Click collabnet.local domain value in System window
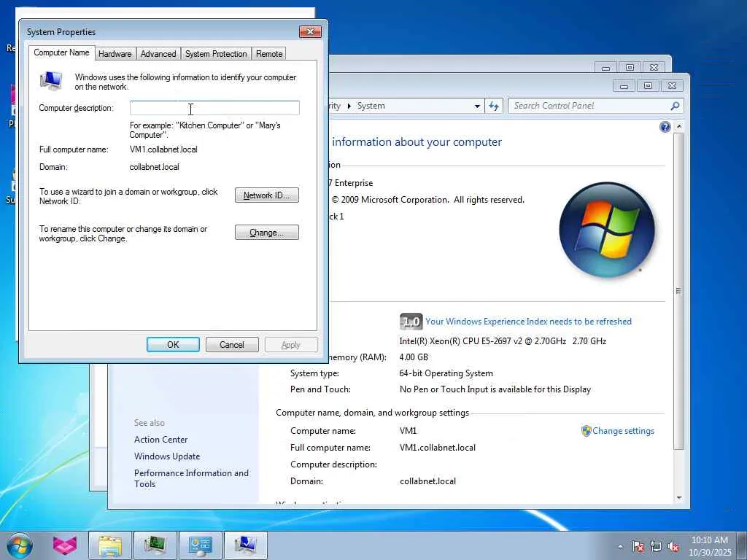 (427, 481)
